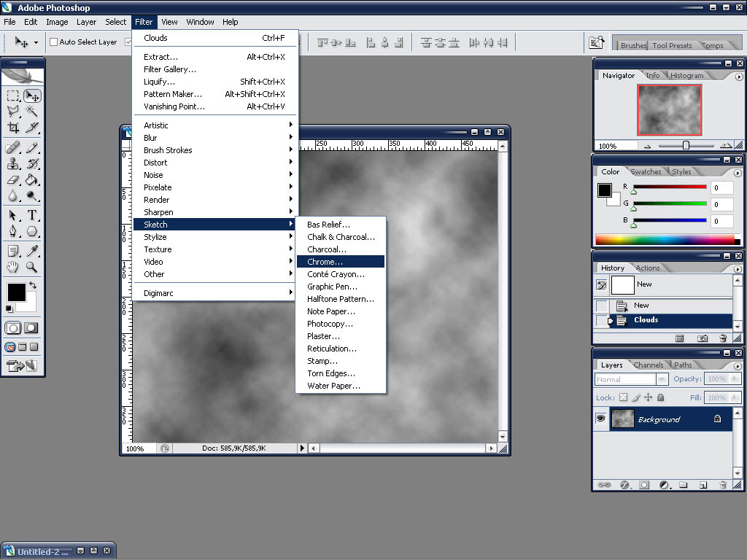
Task: Select the Horizontal Type tool
Action: 33,215
